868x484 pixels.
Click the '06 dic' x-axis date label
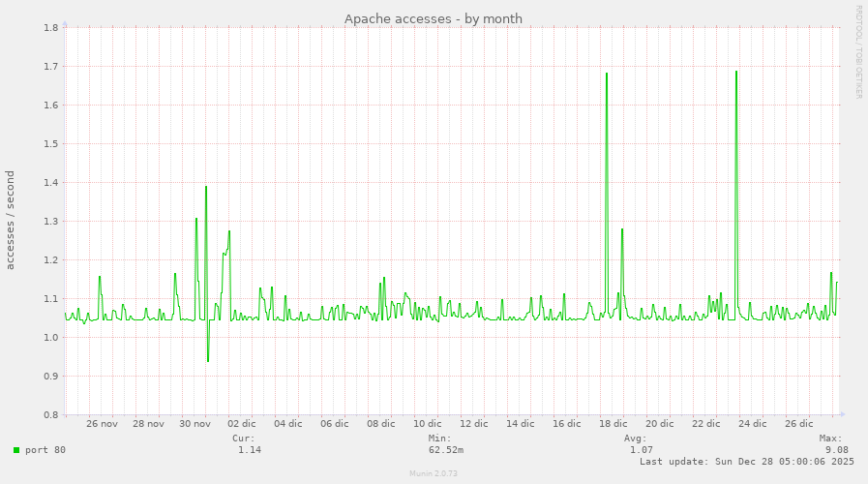(335, 424)
